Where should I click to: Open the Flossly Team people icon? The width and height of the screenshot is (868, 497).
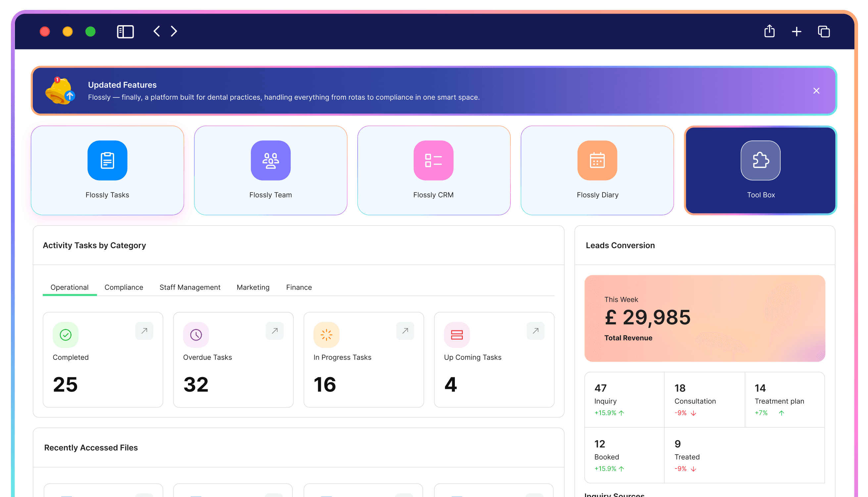(x=270, y=160)
